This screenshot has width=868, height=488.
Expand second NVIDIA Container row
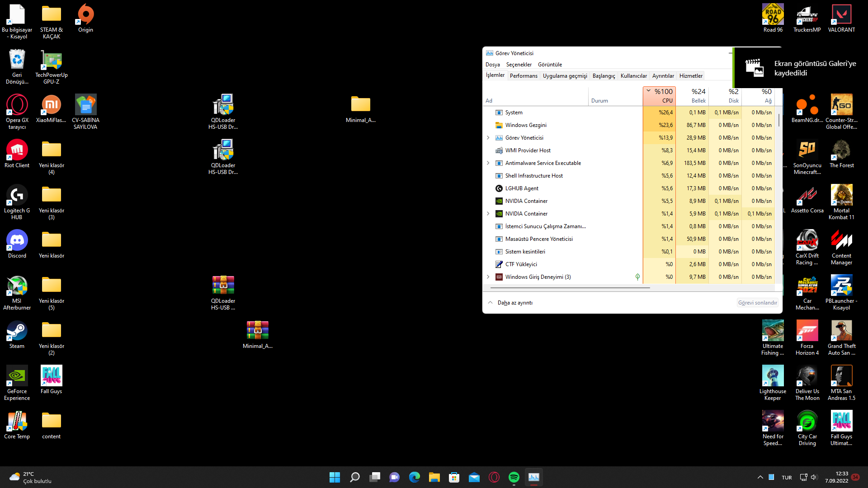pyautogui.click(x=488, y=214)
